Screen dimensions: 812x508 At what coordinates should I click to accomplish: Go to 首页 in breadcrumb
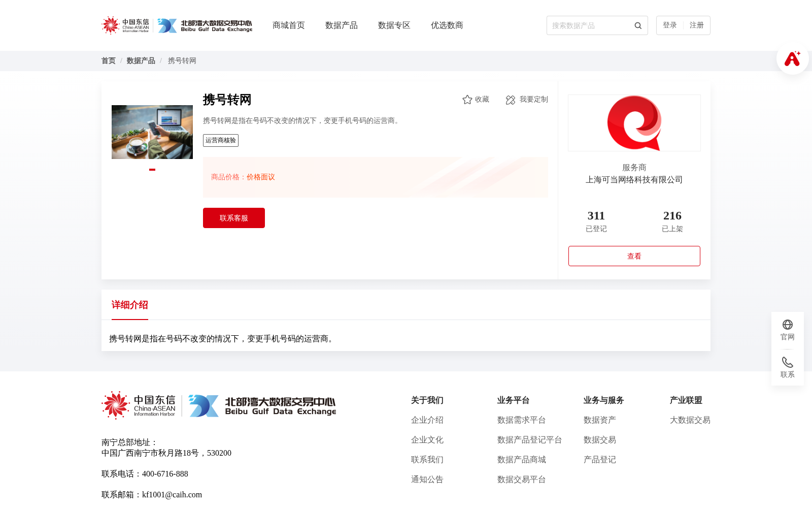pyautogui.click(x=109, y=61)
